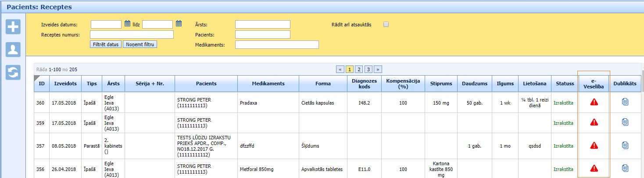This screenshot has height=178, width=644.
Task: Click the Noņemt filtru button
Action: [140, 44]
